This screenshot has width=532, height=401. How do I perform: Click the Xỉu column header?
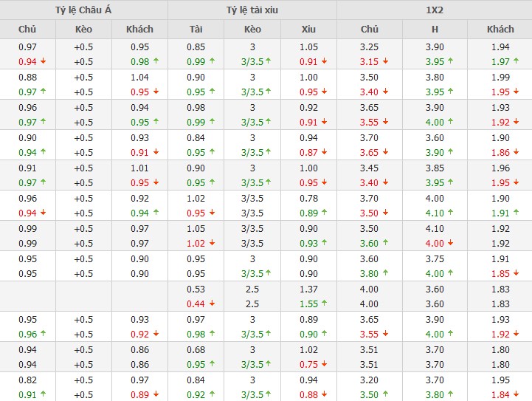tap(308, 29)
